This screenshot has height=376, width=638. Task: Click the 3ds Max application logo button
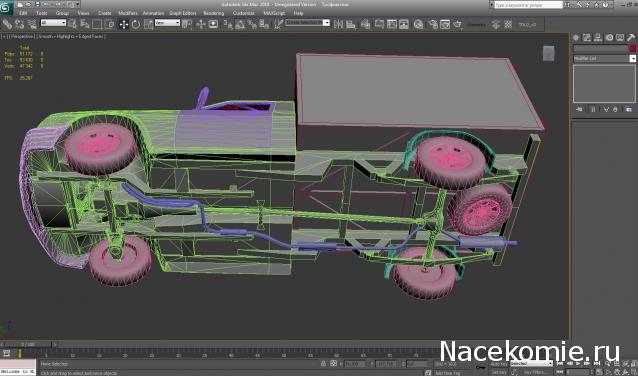(x=6, y=7)
